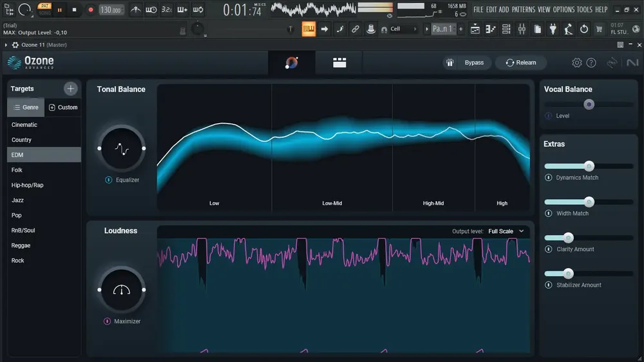Click the Relearn button
This screenshot has width=644, height=362.
click(x=521, y=62)
